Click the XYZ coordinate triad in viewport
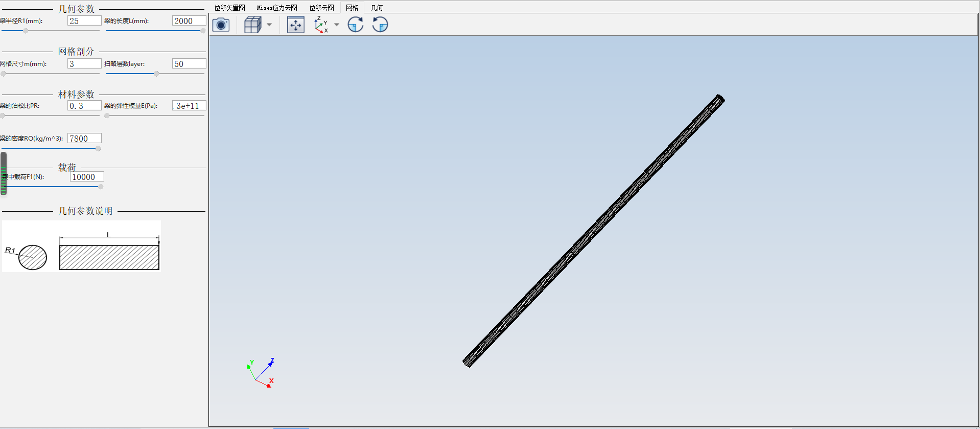This screenshot has height=429, width=980. coord(261,373)
